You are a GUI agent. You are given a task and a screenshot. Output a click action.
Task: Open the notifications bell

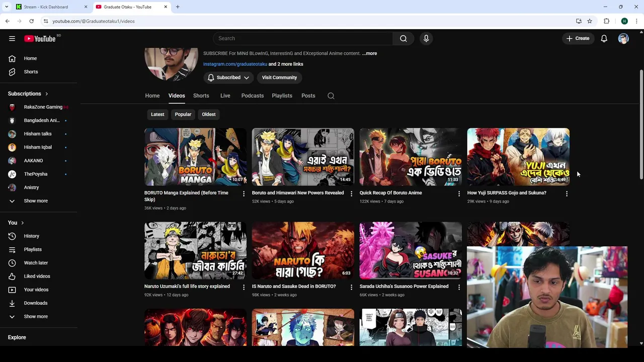coord(604,39)
